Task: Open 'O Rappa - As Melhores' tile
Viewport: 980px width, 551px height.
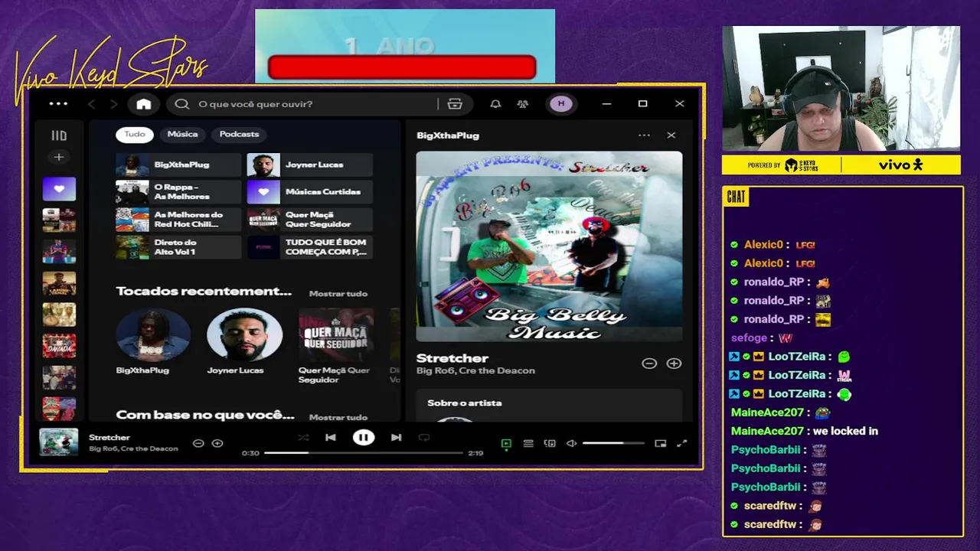Action: point(178,192)
